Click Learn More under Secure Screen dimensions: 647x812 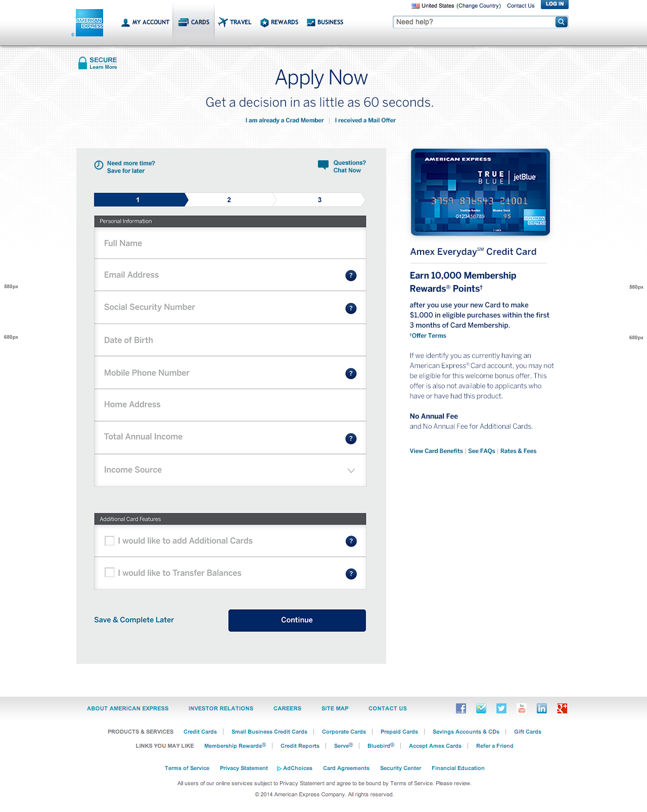103,67
